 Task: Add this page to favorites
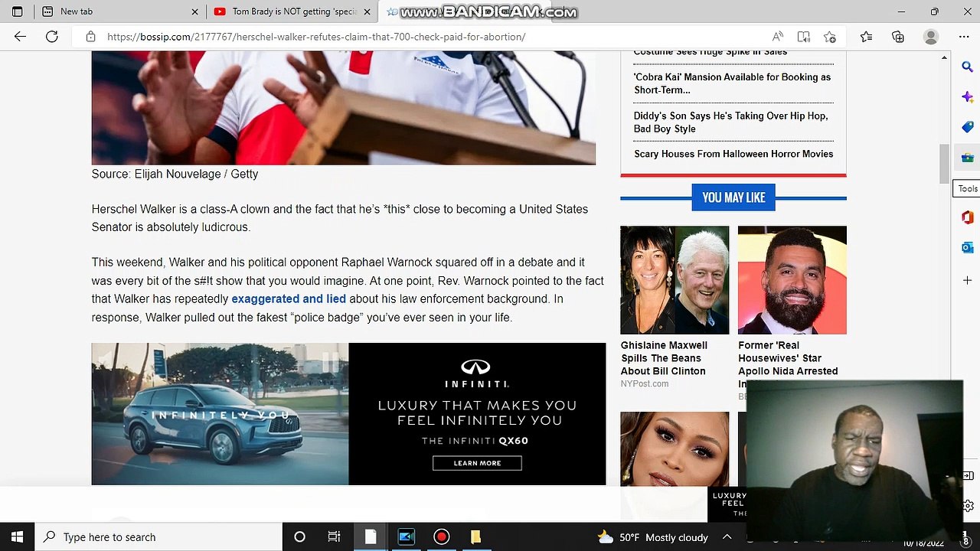829,37
